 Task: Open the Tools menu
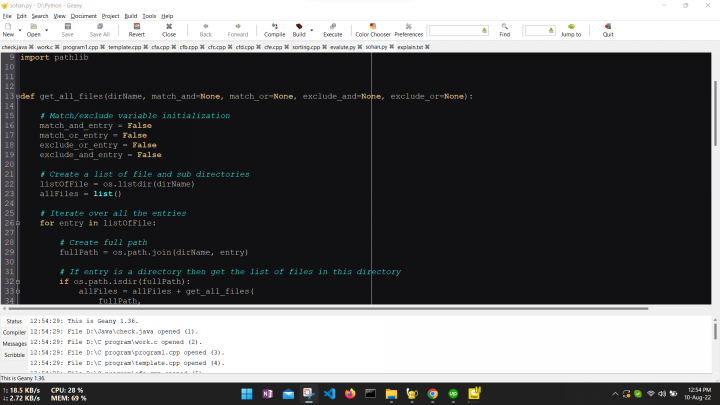(149, 16)
